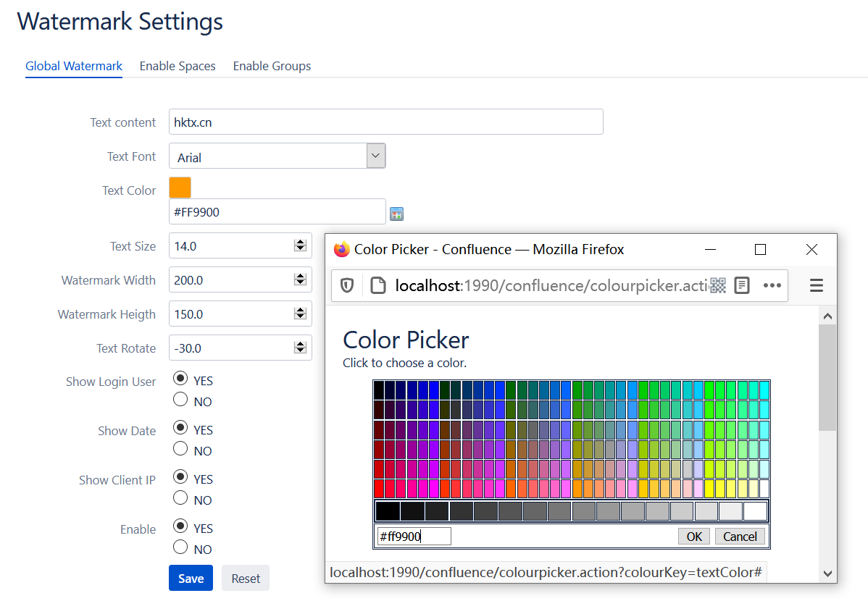
Task: Close the Color Picker Firefox window
Action: [x=811, y=250]
